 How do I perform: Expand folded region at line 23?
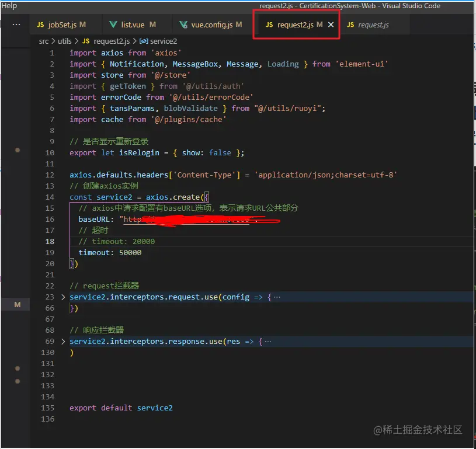pos(63,297)
